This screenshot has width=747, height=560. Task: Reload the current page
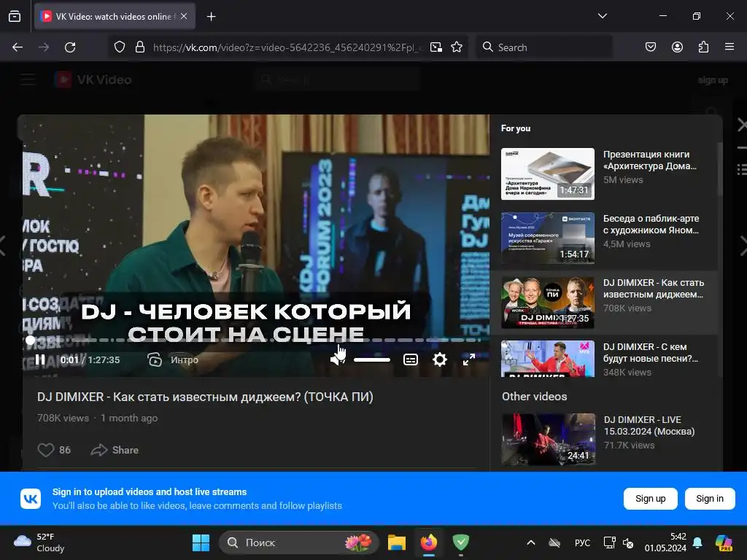click(x=70, y=47)
